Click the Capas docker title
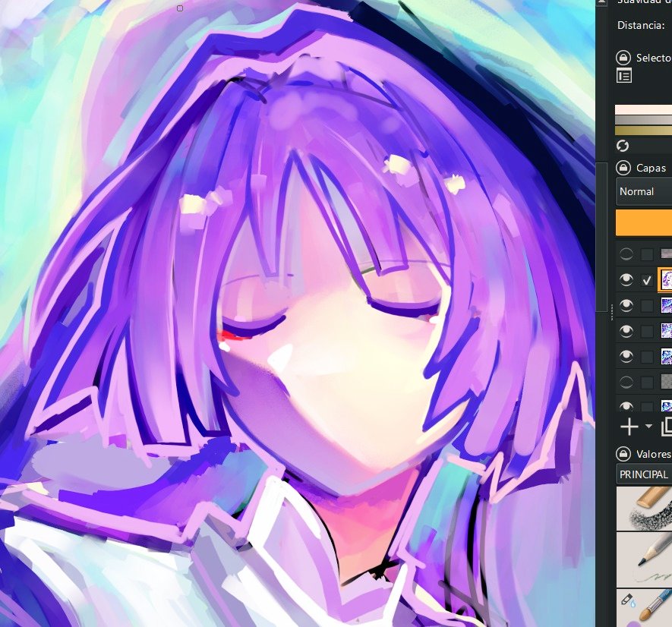This screenshot has height=627, width=672. tap(651, 168)
